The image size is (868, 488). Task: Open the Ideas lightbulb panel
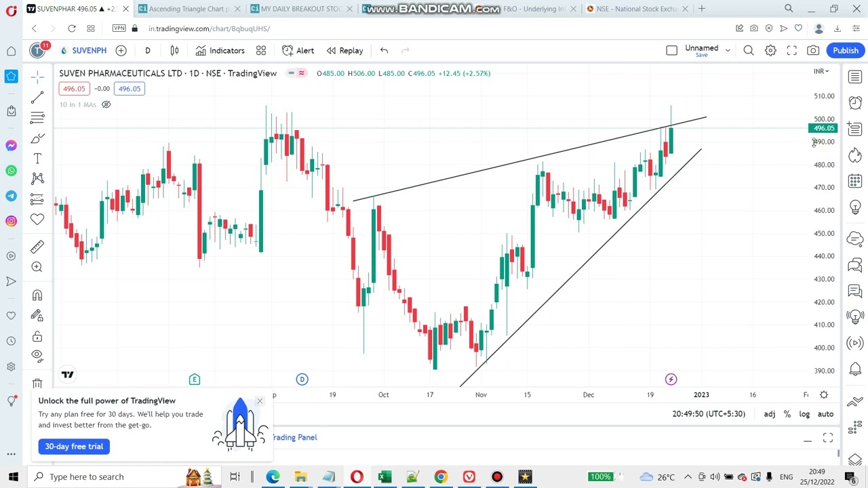point(855,207)
